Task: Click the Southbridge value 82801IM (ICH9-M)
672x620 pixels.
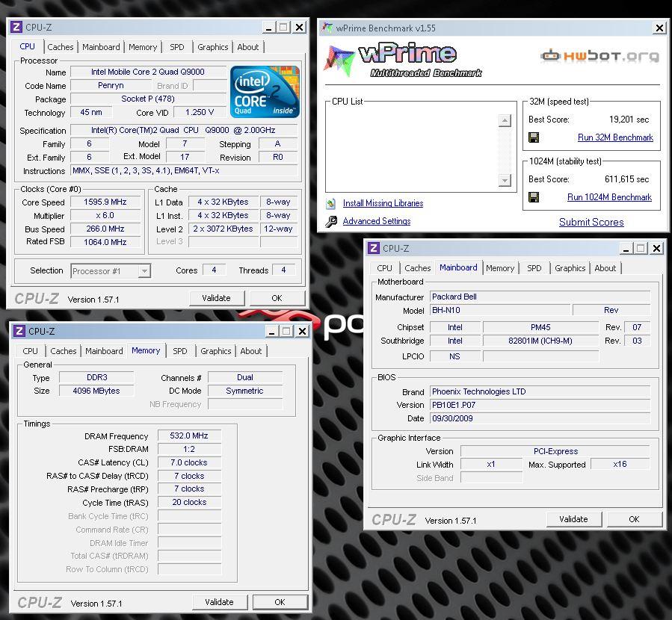Action: [540, 341]
